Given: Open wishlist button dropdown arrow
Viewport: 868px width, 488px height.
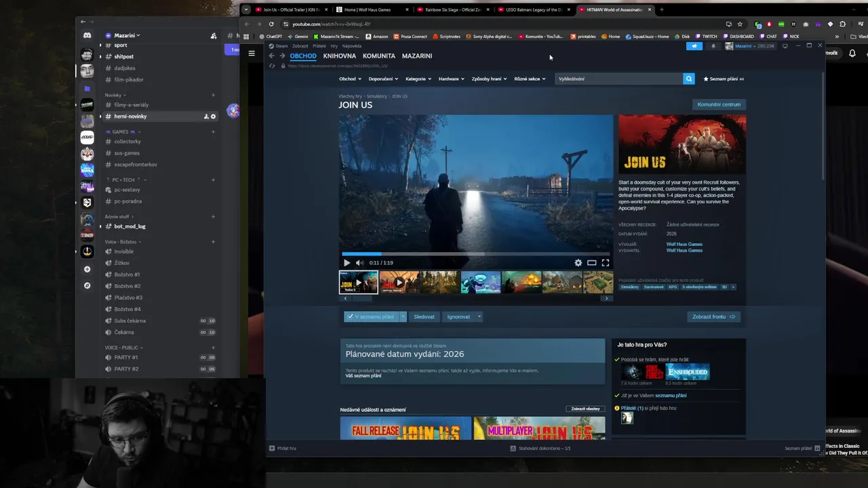Looking at the screenshot, I should pos(403,317).
